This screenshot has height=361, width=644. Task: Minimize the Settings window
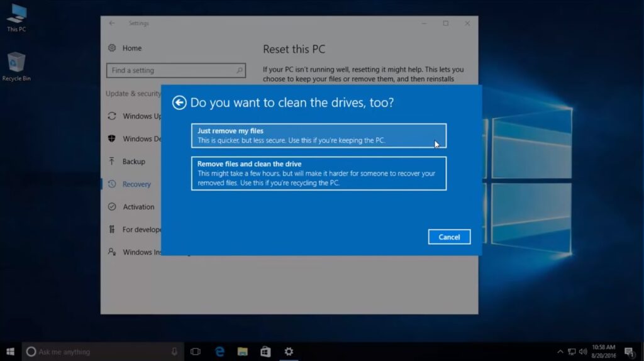(x=424, y=23)
